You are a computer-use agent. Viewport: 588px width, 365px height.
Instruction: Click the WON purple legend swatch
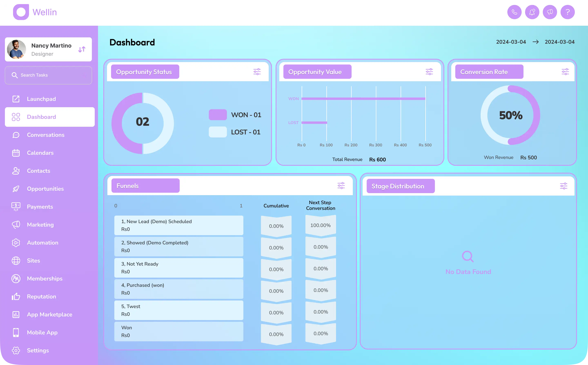tap(217, 115)
